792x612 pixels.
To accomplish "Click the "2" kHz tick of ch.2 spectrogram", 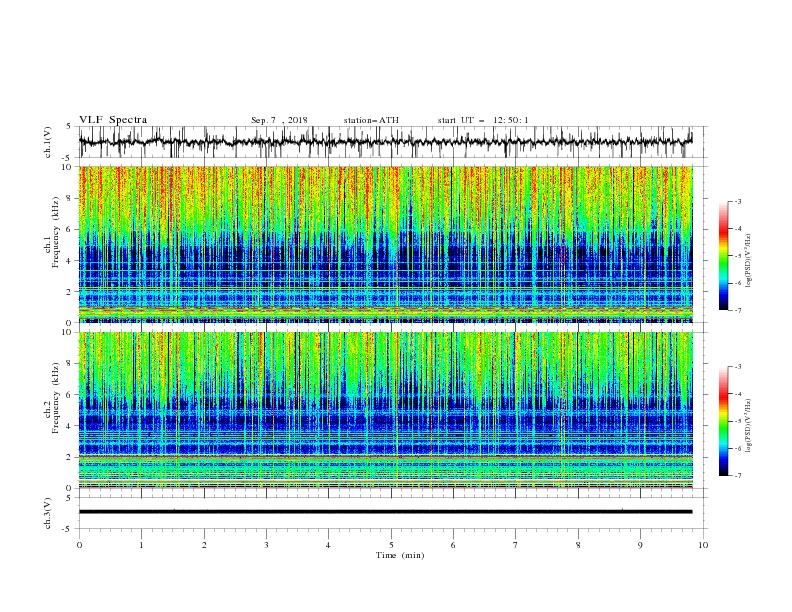I will pos(69,457).
